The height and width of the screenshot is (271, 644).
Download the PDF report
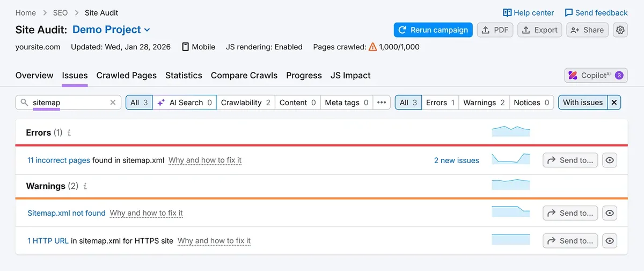tap(495, 30)
